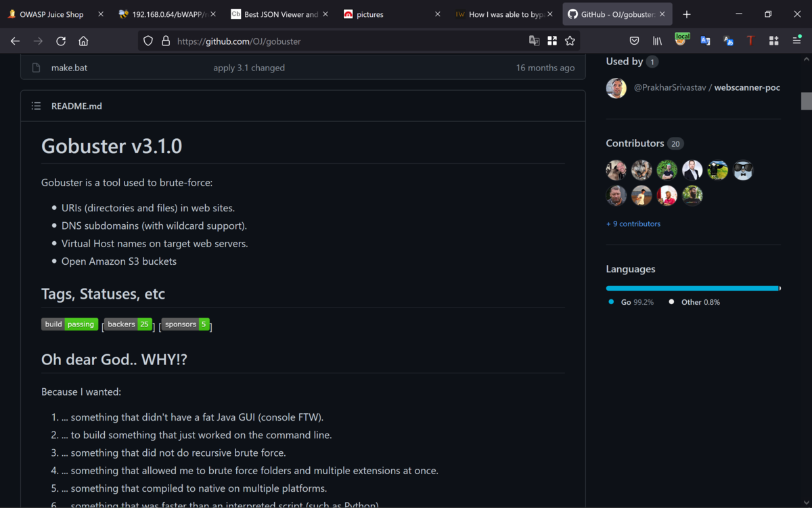Click the padlock site security icon
Screen dimensions: 812x508
click(165, 41)
